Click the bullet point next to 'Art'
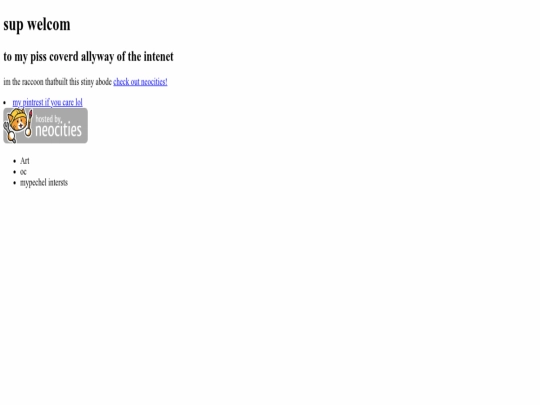Viewport: 540px width, 405px height. coord(14,161)
